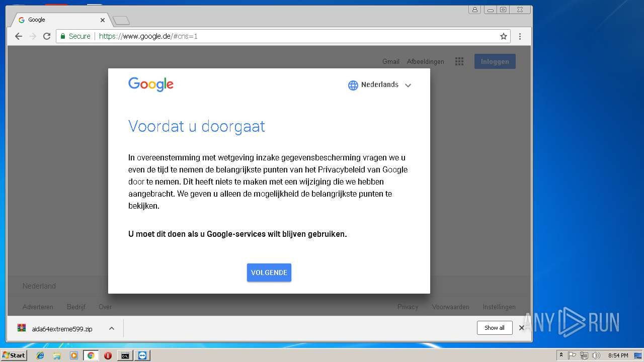The height and width of the screenshot is (362, 644).
Task: Open media player taskbar icon
Action: (x=74, y=355)
